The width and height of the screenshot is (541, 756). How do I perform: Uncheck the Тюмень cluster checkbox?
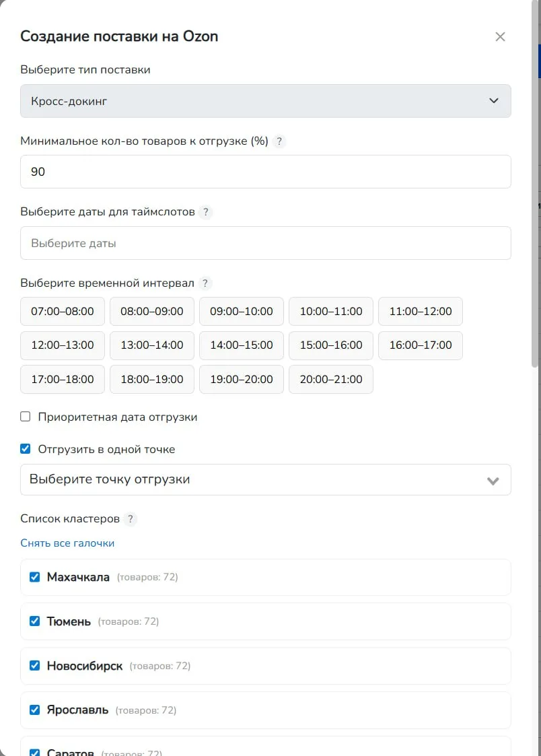click(x=35, y=621)
